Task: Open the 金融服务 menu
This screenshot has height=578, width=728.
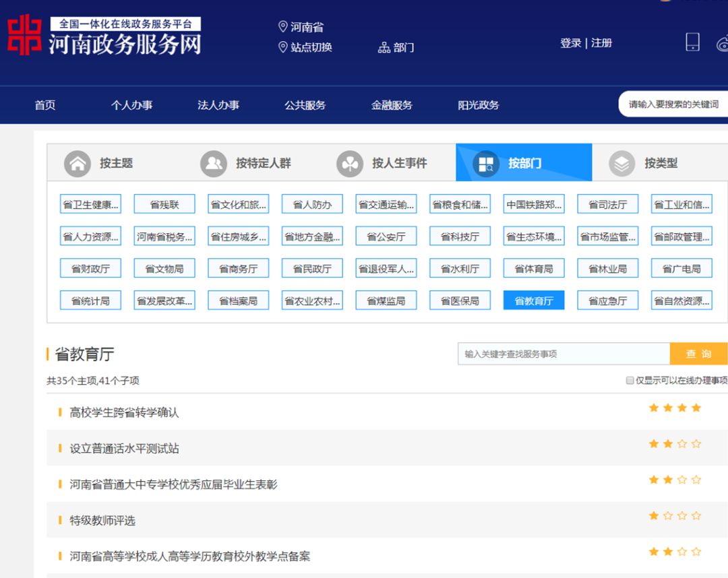Action: pos(392,105)
